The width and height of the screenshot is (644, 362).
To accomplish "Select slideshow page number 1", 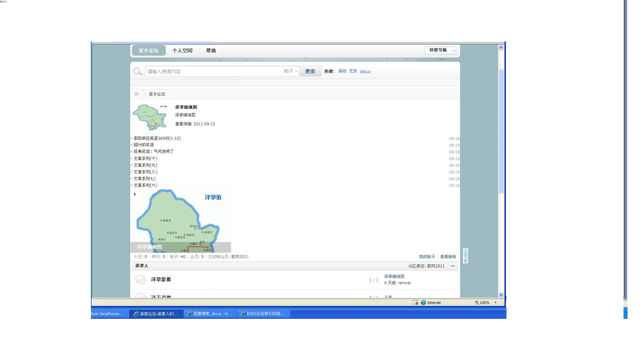I will pyautogui.click(x=135, y=194).
